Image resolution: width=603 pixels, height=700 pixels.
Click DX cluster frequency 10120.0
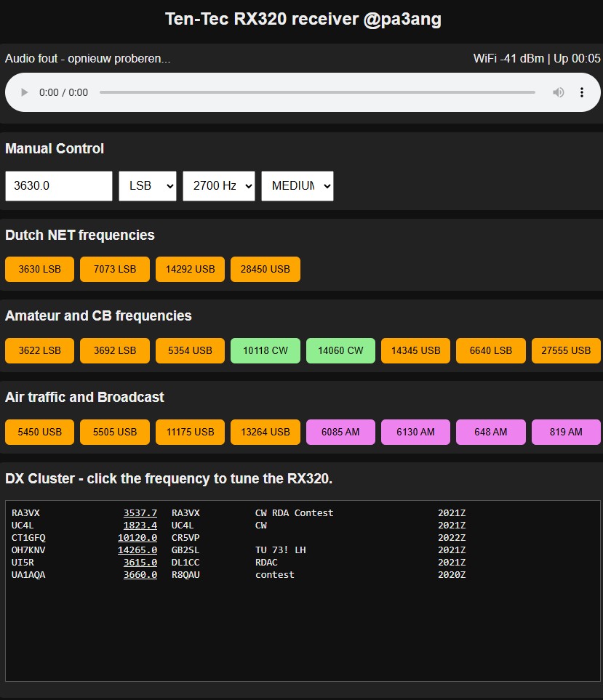point(137,537)
